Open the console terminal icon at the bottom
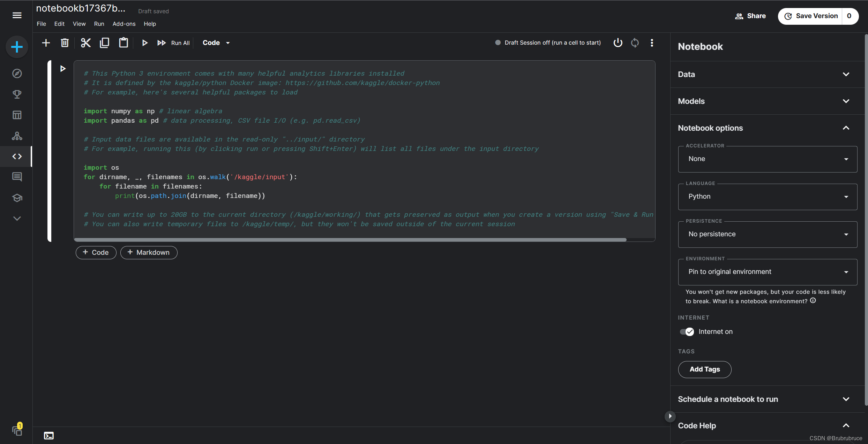 coord(49,436)
